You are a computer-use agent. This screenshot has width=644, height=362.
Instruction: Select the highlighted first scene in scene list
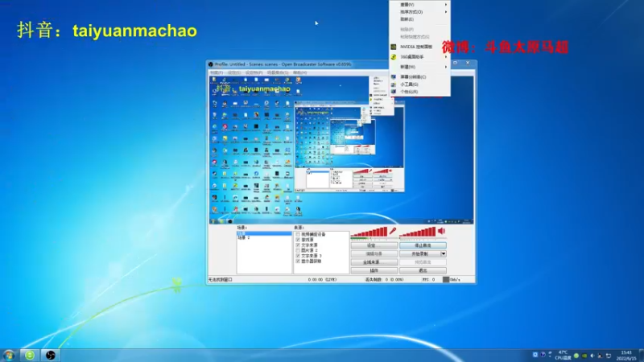264,233
